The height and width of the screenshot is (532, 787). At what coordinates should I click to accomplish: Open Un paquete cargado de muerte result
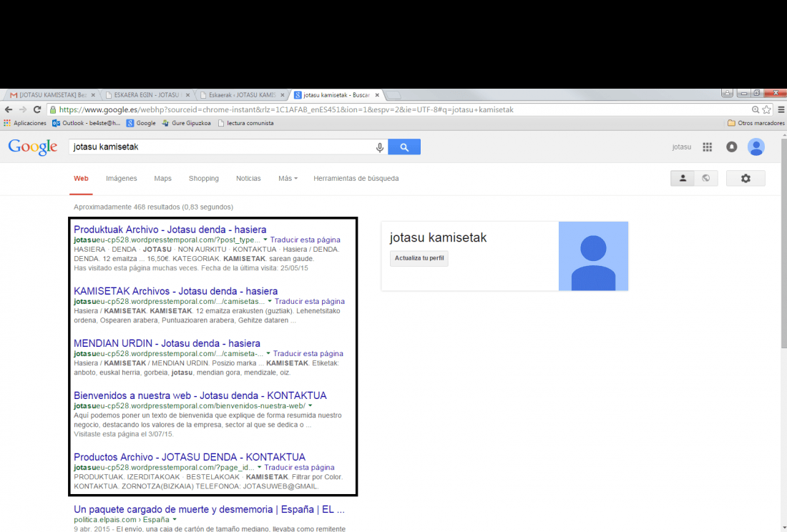pyautogui.click(x=210, y=509)
